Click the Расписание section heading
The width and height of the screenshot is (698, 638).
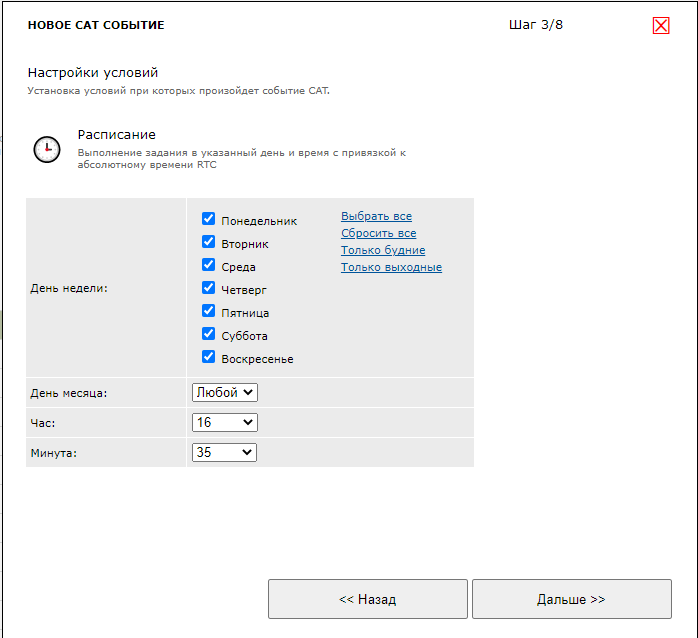pos(117,135)
